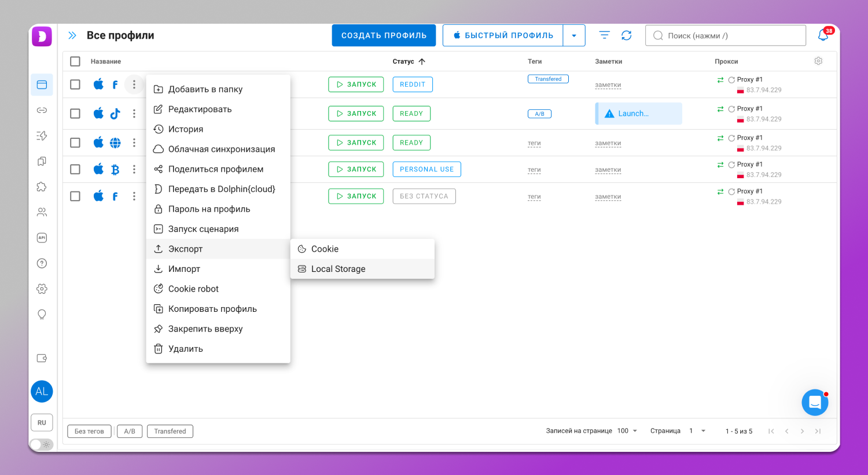Click the refresh profiles icon
Screen dimensions: 868x475
pyautogui.click(x=626, y=35)
